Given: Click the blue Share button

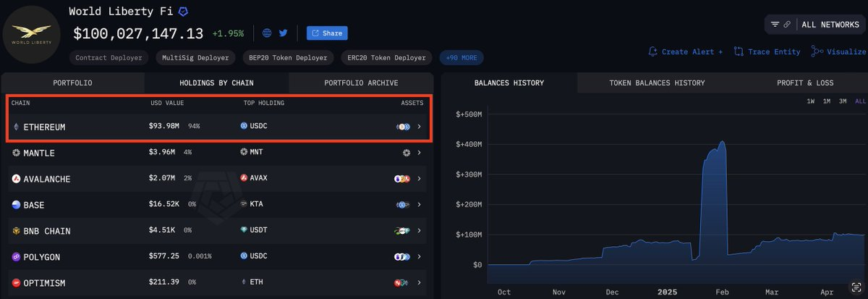Looking at the screenshot, I should [327, 33].
